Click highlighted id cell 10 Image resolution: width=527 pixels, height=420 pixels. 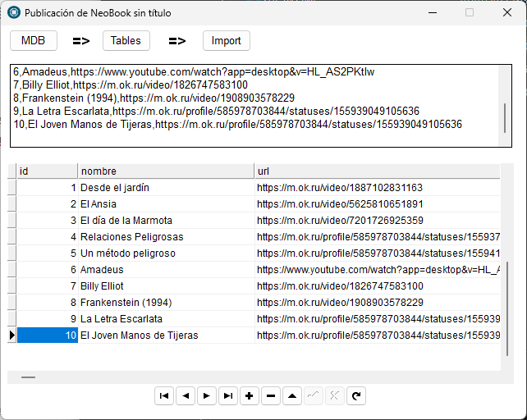click(x=48, y=336)
